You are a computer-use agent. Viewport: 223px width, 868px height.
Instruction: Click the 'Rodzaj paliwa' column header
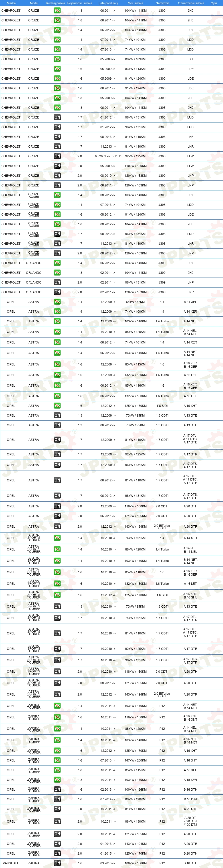point(56,3)
